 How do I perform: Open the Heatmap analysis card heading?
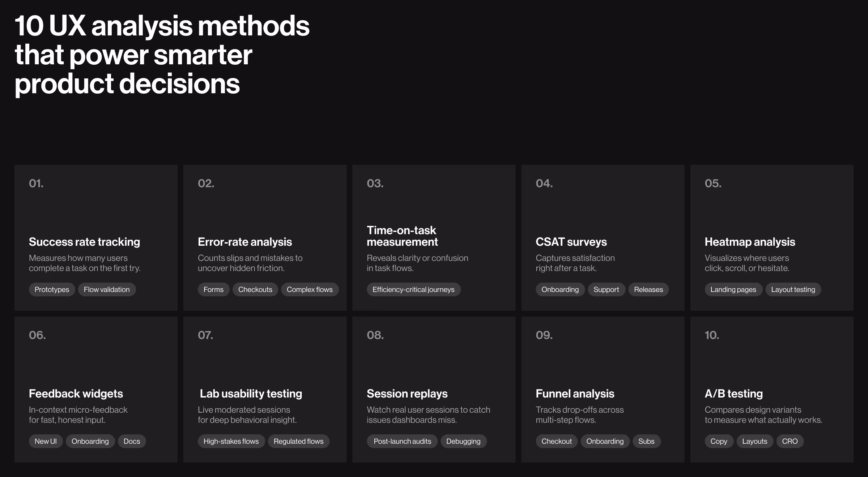pos(750,242)
